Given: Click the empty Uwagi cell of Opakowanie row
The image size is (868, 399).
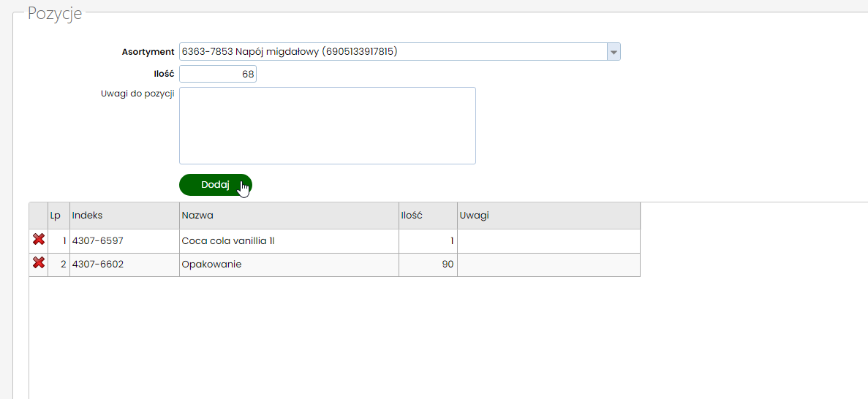Looking at the screenshot, I should (548, 265).
